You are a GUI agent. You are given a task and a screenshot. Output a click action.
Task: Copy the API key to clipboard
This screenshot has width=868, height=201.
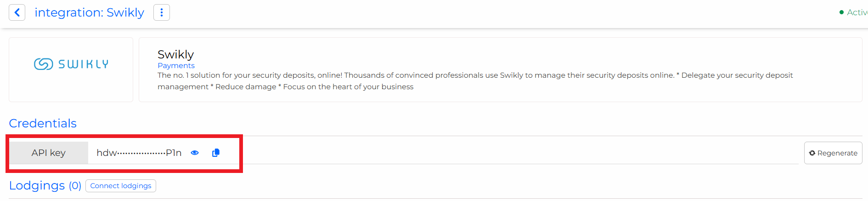pos(216,153)
